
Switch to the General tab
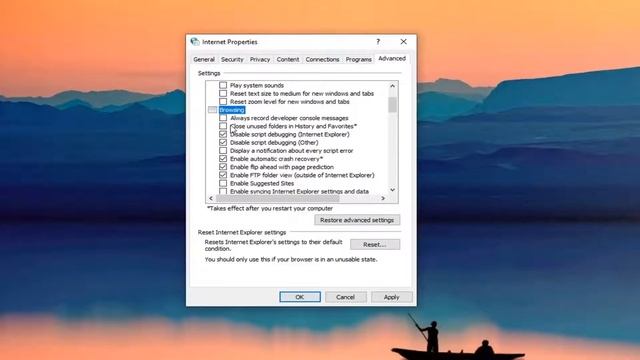pyautogui.click(x=204, y=59)
